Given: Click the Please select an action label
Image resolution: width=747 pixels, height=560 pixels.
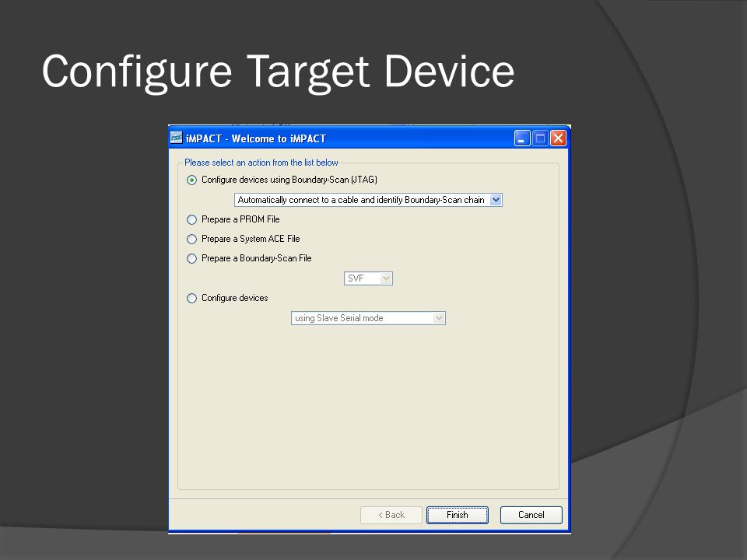Looking at the screenshot, I should (261, 163).
